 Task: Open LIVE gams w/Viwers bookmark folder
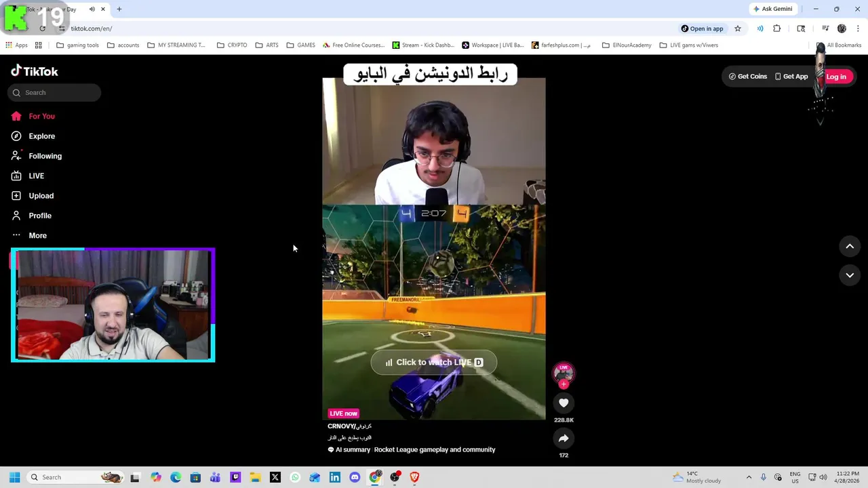pos(688,45)
